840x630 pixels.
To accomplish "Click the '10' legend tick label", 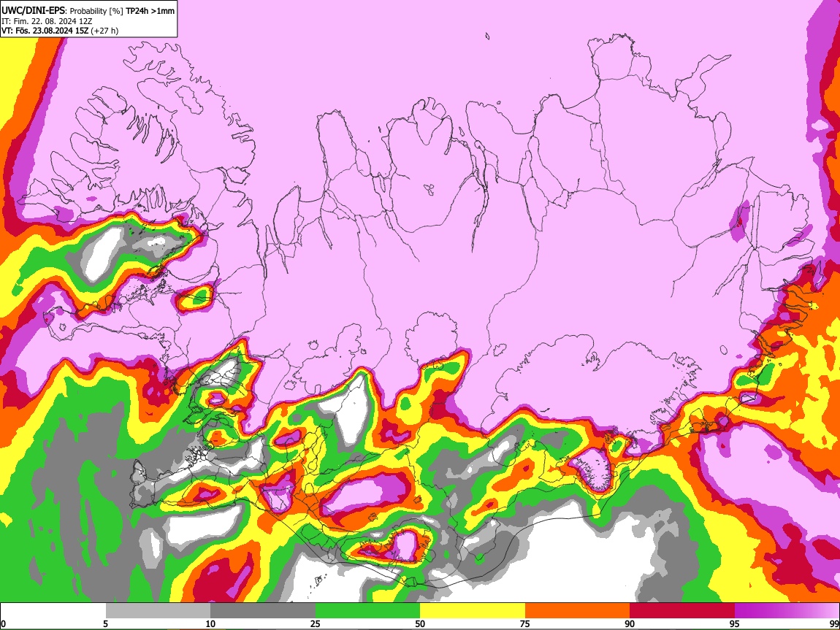I will click(x=210, y=623).
